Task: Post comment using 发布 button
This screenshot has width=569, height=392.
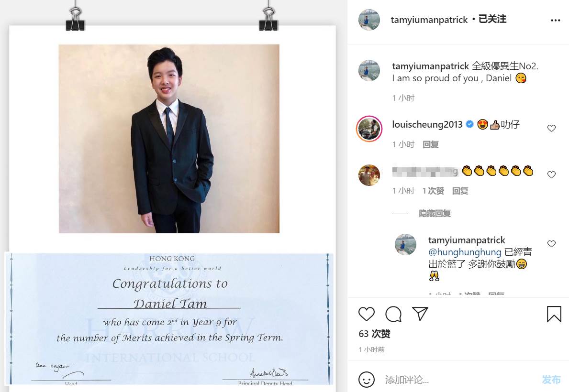Action: [x=551, y=380]
